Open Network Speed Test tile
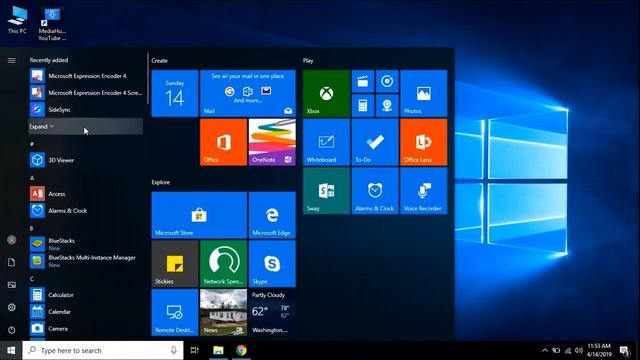The width and height of the screenshot is (640, 360). pyautogui.click(x=223, y=264)
